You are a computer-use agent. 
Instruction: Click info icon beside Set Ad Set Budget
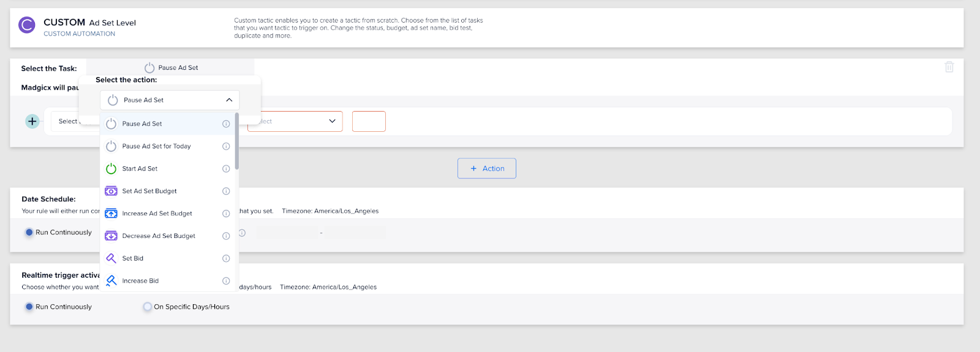226,191
